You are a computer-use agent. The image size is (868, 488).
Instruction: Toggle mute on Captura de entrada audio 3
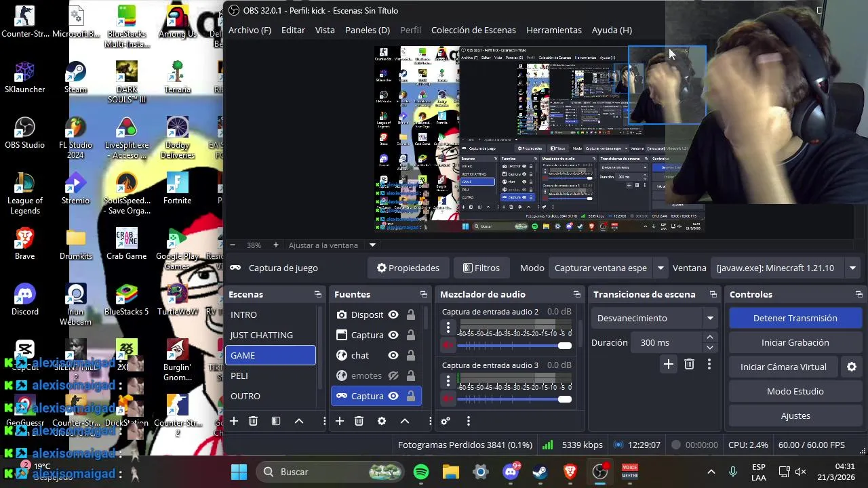click(x=448, y=399)
